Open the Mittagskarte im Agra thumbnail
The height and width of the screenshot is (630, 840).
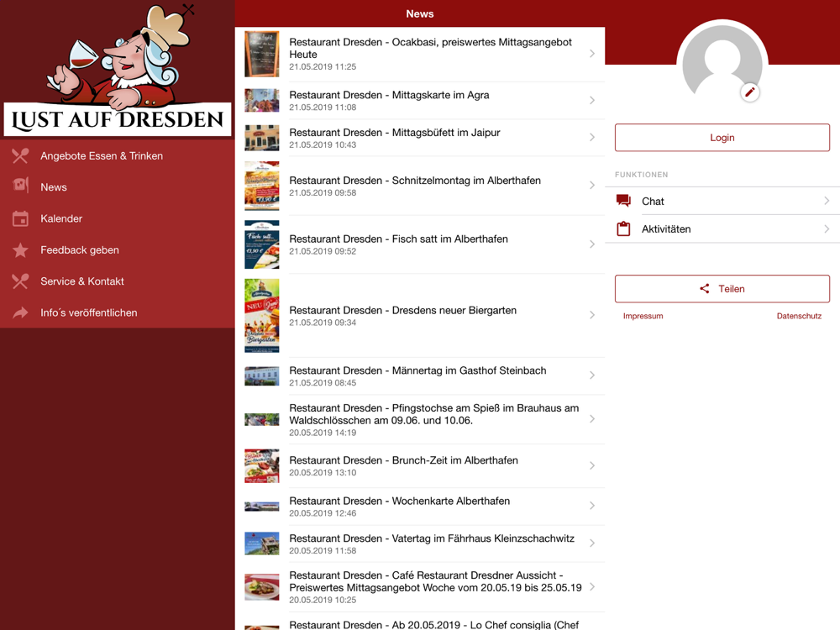[262, 100]
